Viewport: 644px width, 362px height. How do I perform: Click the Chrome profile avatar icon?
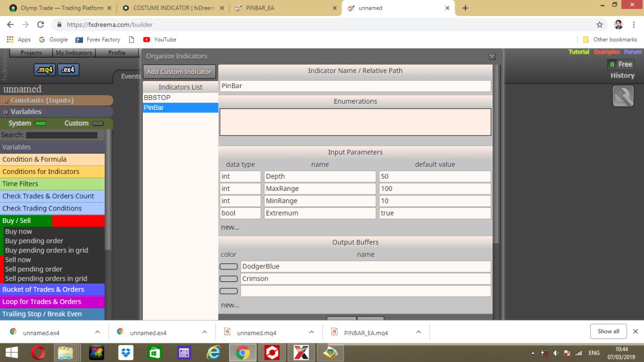[619, 25]
